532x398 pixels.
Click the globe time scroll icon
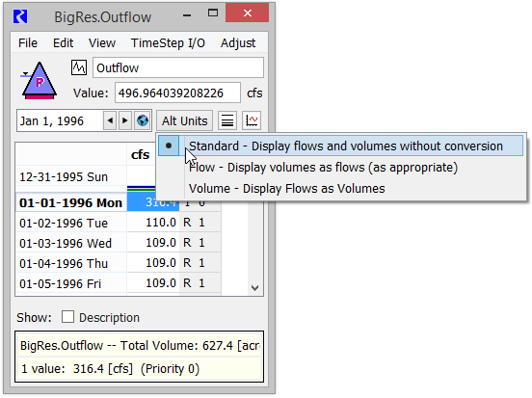(x=143, y=120)
